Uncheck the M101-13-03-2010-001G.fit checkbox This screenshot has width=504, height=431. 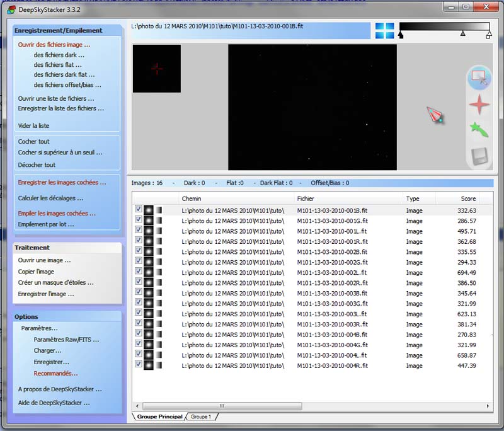click(138, 221)
